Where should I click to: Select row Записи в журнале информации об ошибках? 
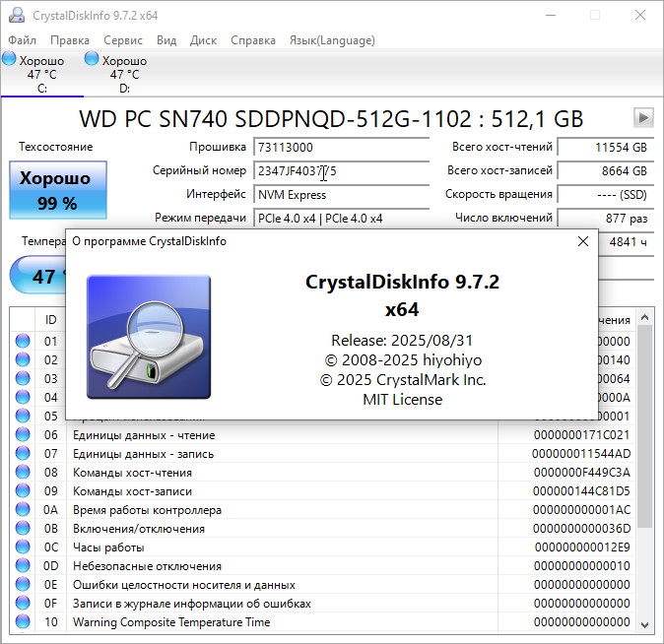click(323, 604)
